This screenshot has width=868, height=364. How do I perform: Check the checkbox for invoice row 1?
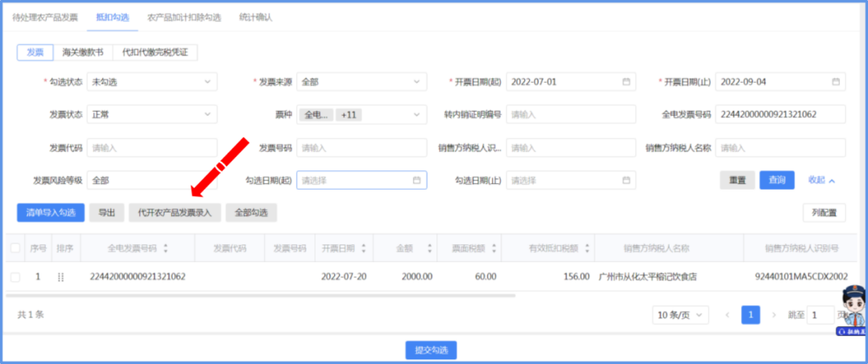(x=15, y=276)
